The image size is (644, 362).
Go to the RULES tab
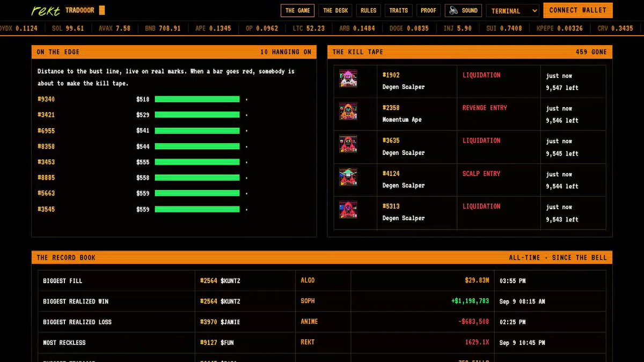[368, 10]
